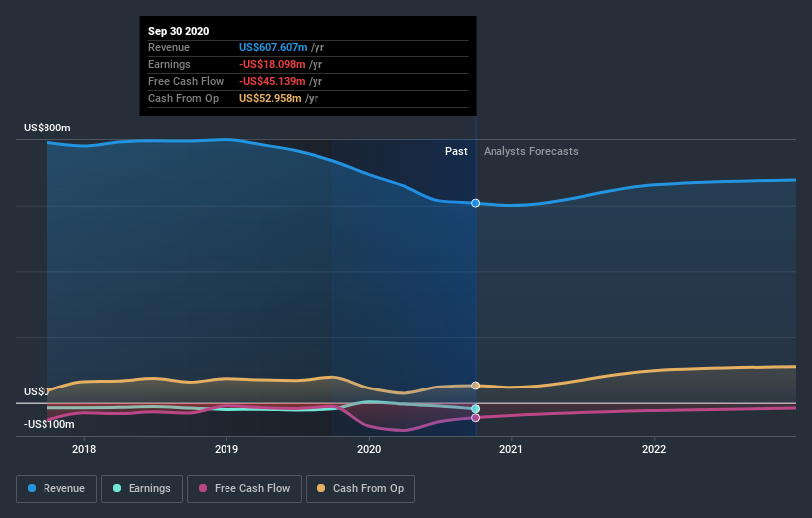Viewport: 812px width, 518px height.
Task: Click the Earnings row label in tooltip
Action: pyautogui.click(x=169, y=64)
